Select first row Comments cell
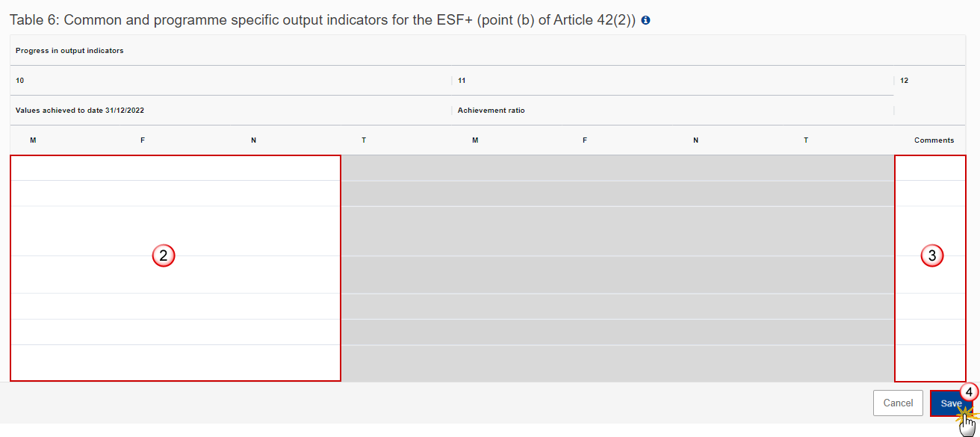The image size is (980, 437). [x=931, y=168]
